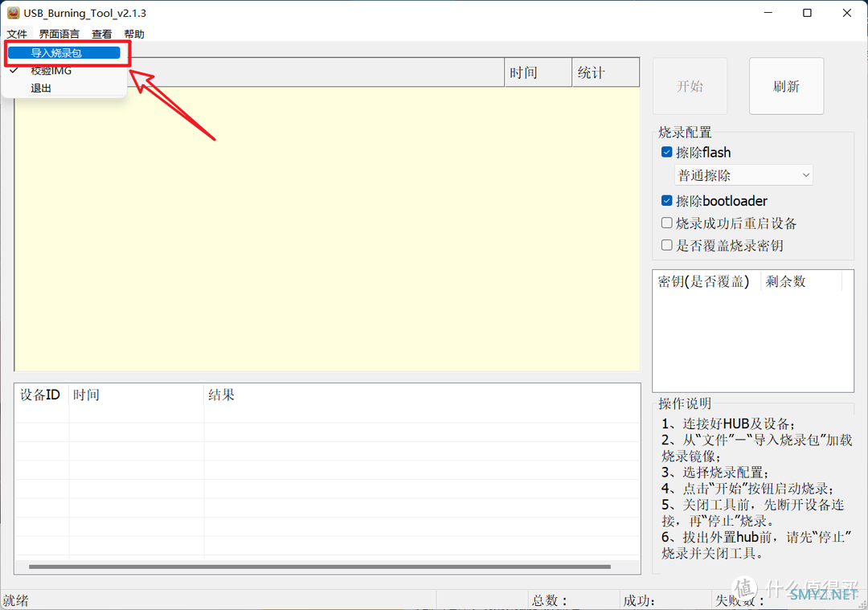
Task: Open the 界面语言 menu
Action: [59, 35]
